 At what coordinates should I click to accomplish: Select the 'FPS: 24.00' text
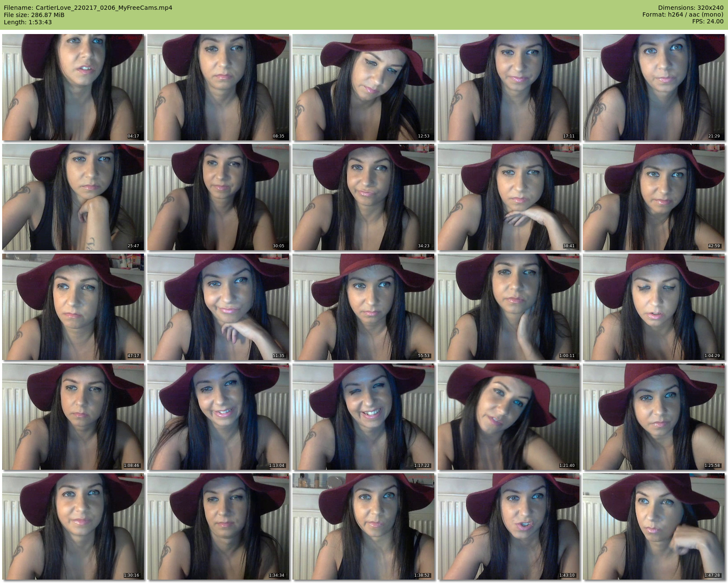(708, 21)
